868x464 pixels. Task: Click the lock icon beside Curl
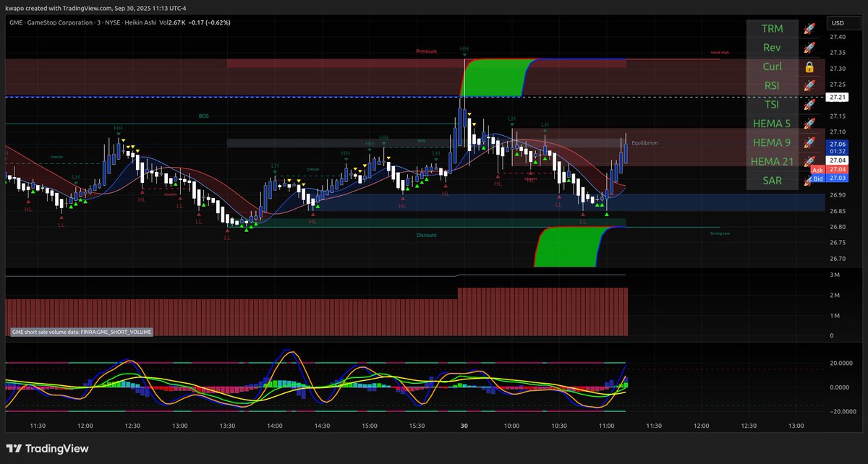(x=809, y=66)
